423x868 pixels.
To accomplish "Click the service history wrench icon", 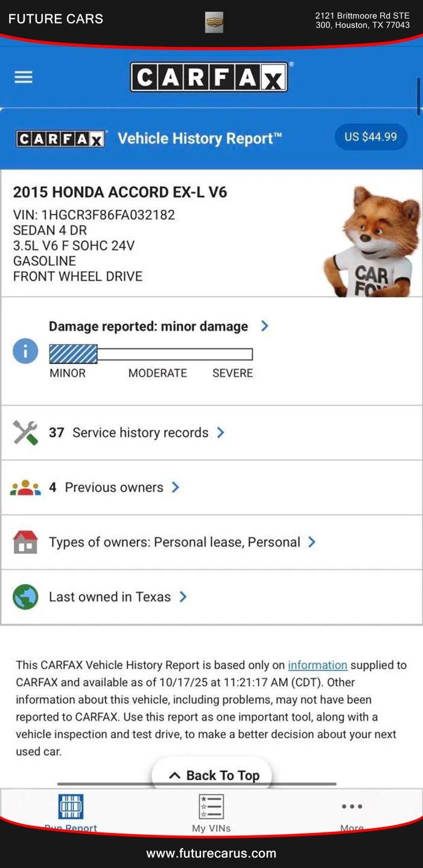I will coord(25,433).
